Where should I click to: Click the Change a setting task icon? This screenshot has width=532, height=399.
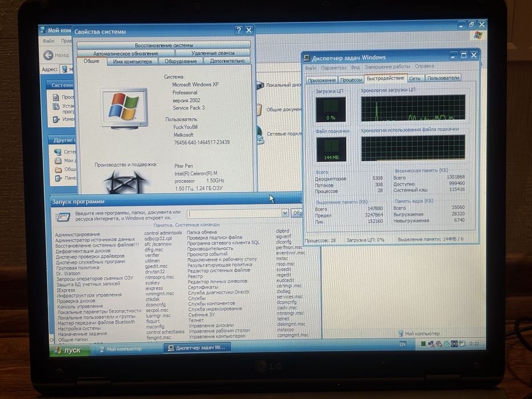click(x=56, y=120)
